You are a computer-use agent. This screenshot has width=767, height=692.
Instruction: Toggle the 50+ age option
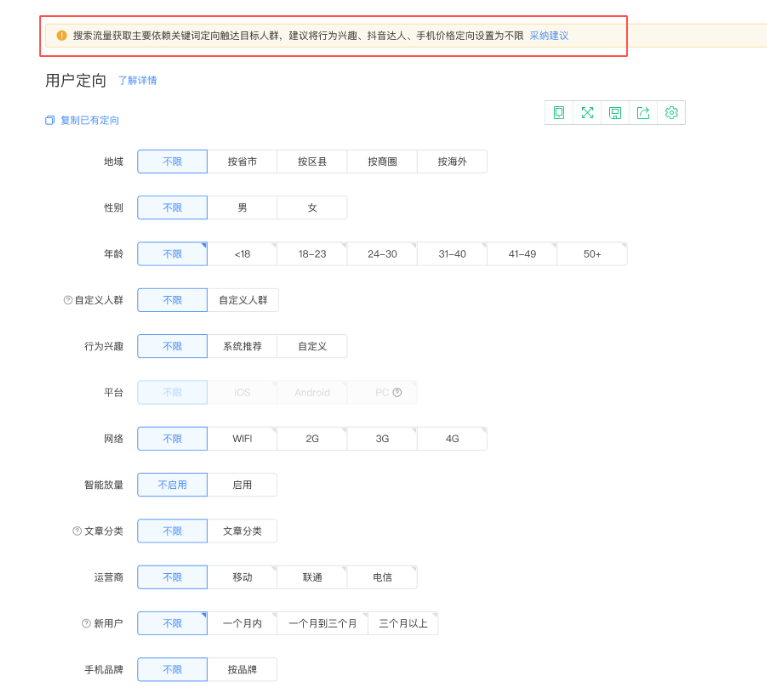(x=592, y=254)
